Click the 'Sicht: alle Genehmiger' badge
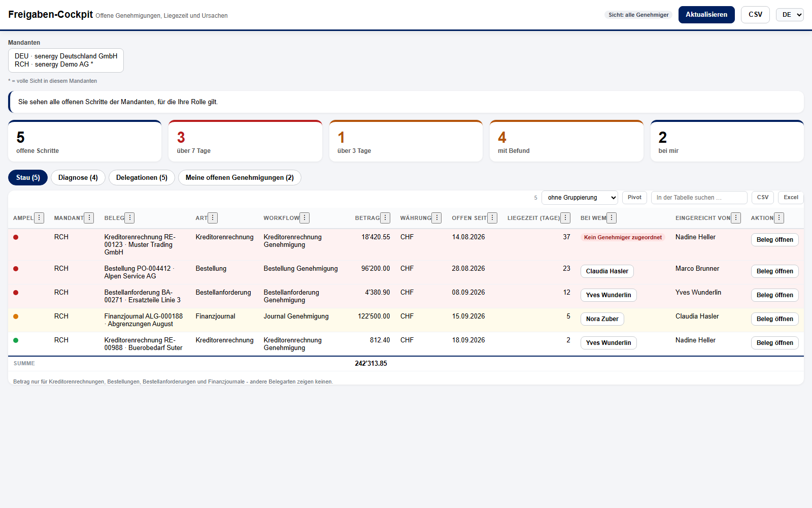Screen dimensions: 812x508 pos(638,15)
